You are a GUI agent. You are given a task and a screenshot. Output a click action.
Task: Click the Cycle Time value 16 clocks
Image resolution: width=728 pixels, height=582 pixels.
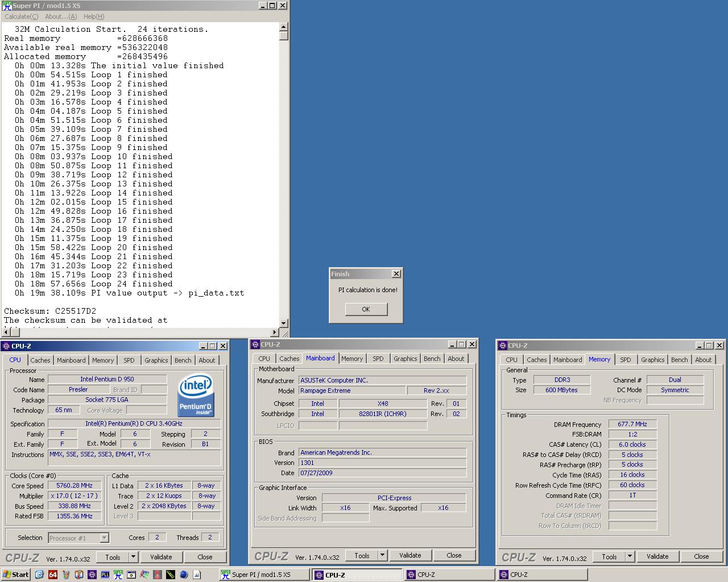632,475
